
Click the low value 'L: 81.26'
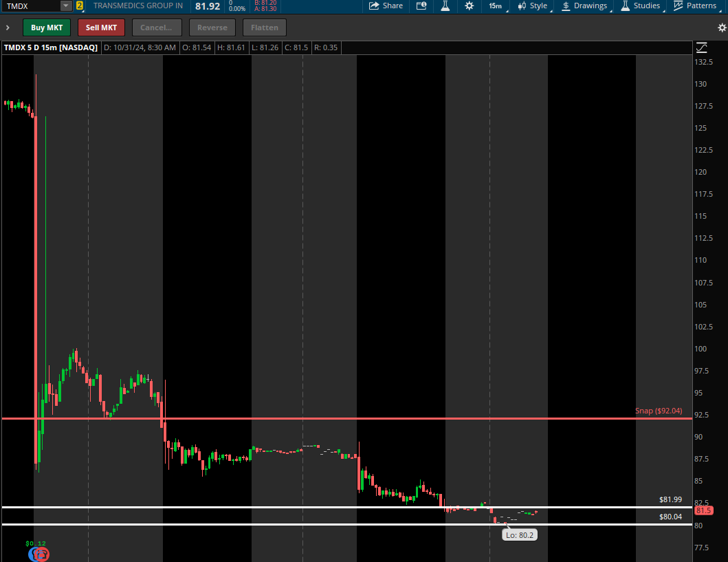point(265,47)
